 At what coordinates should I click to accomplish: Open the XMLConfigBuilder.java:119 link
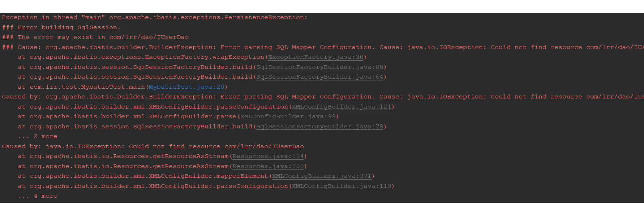coord(342,186)
